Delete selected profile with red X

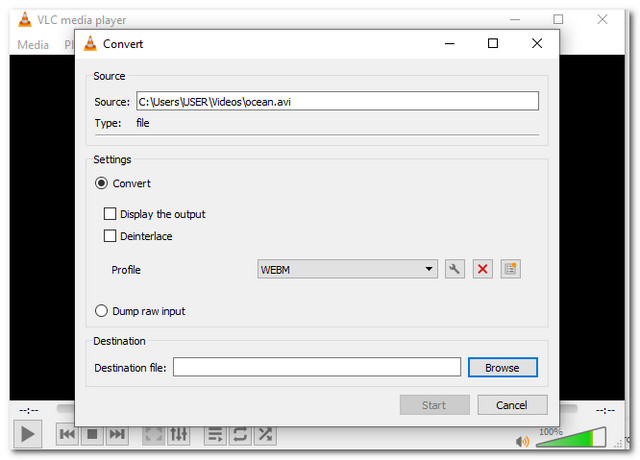click(x=482, y=269)
